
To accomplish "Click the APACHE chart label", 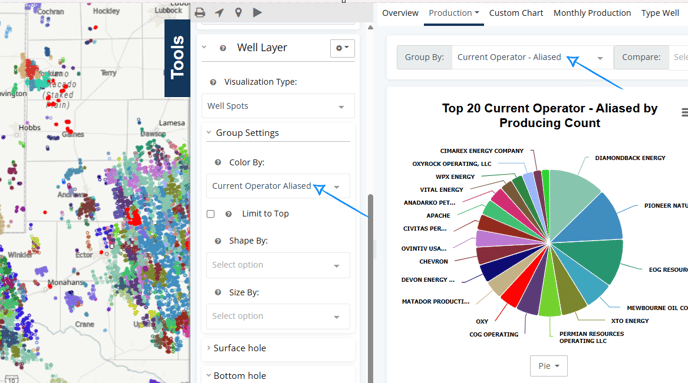I will [438, 216].
